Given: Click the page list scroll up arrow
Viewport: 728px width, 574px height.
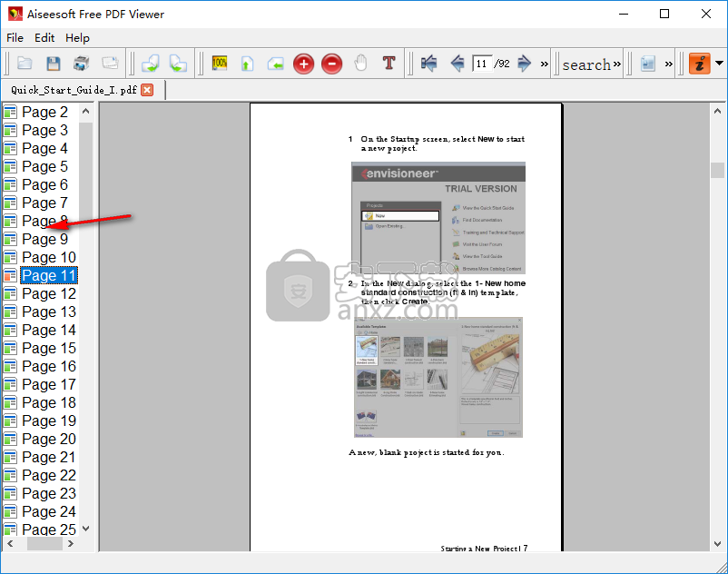Looking at the screenshot, I should tap(85, 111).
